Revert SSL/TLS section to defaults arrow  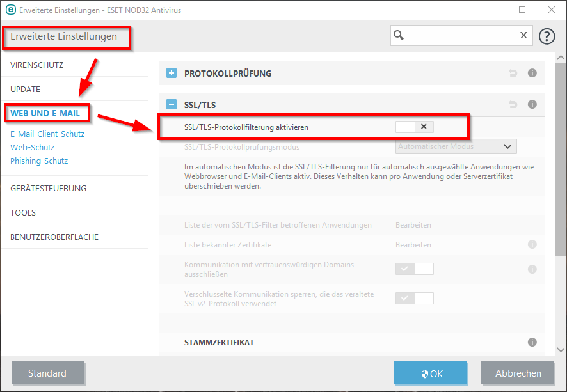[x=513, y=104]
